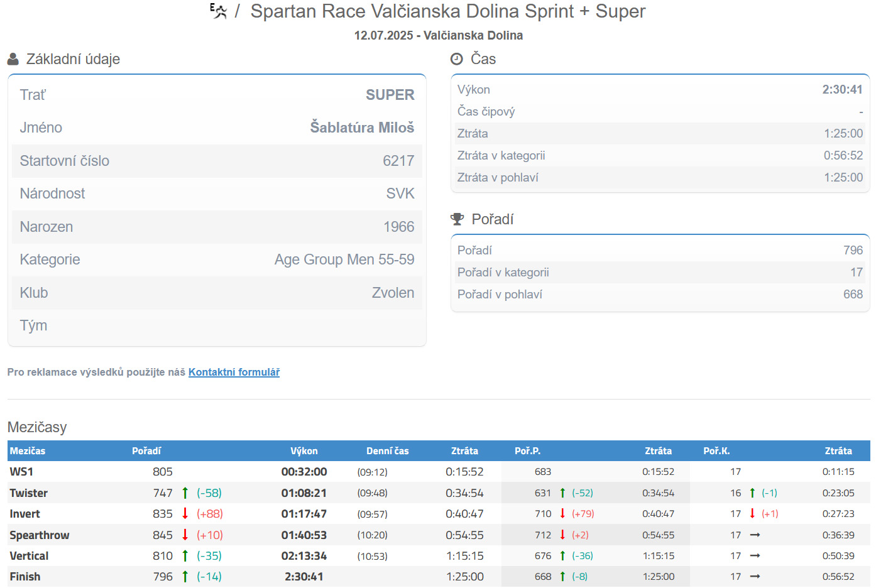This screenshot has width=876, height=588.
Task: Click green up arrow beside 668 in Finish row
Action: coord(562,577)
